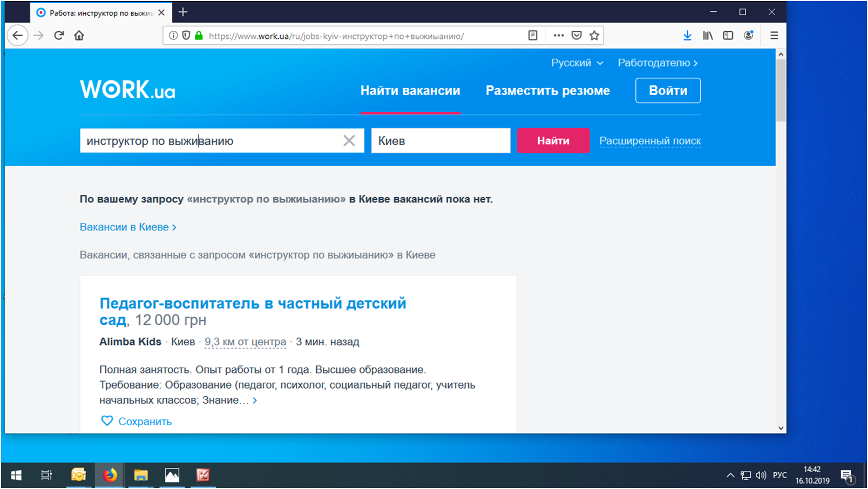
Task: Expand the Русский language dropdown
Action: click(x=577, y=63)
